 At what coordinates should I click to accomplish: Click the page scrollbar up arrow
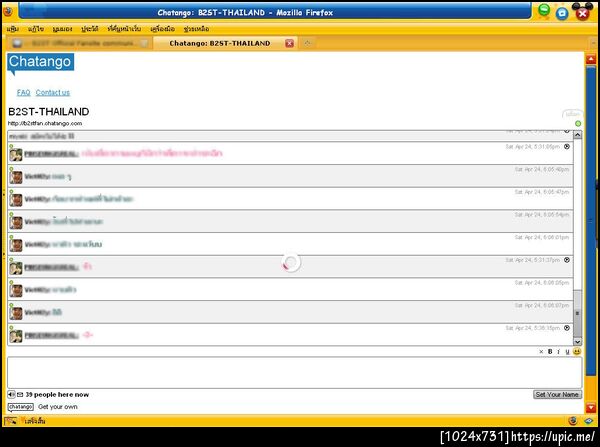591,59
